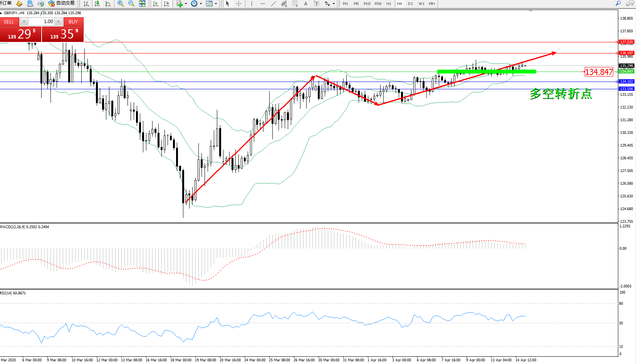Select the crosshair tool
The image size is (636, 364).
click(239, 3)
